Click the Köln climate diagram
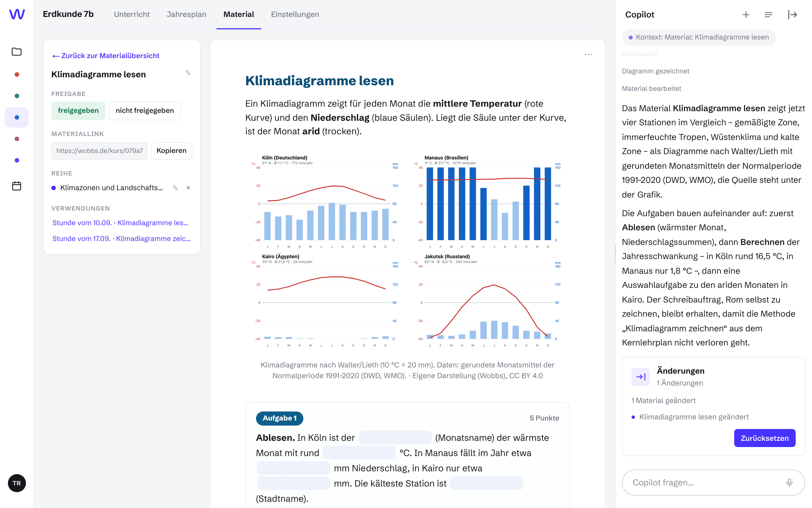This screenshot has height=508, width=812. (325, 202)
